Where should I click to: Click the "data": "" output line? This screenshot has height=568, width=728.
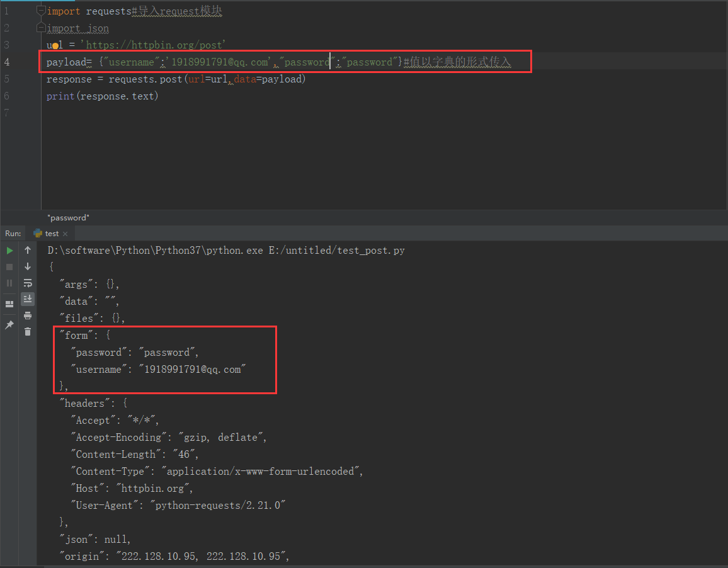click(89, 302)
